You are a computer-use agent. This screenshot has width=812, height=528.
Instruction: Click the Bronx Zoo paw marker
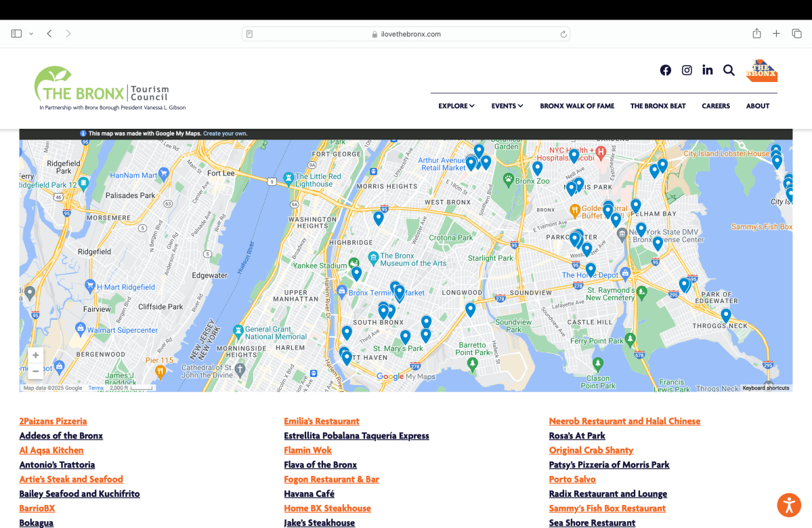click(508, 180)
